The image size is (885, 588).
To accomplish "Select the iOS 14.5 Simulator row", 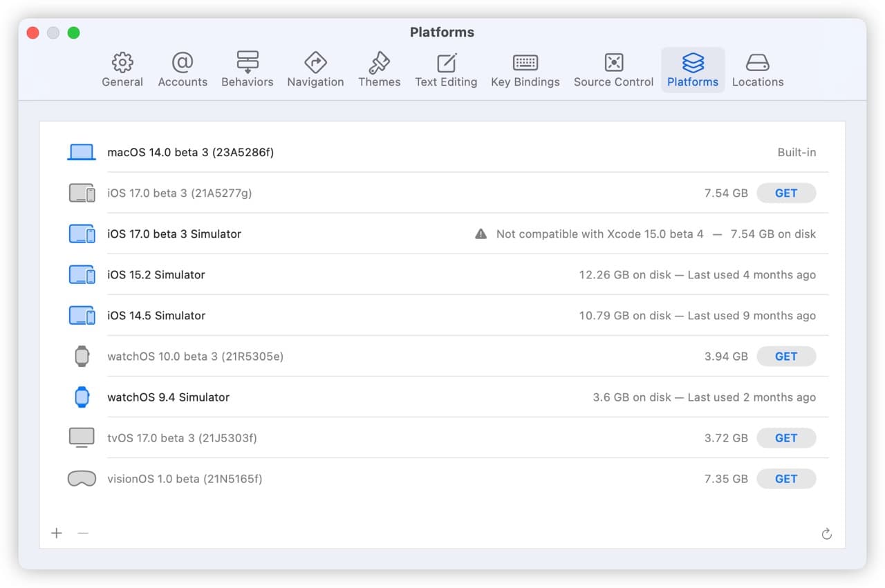I will click(x=442, y=315).
